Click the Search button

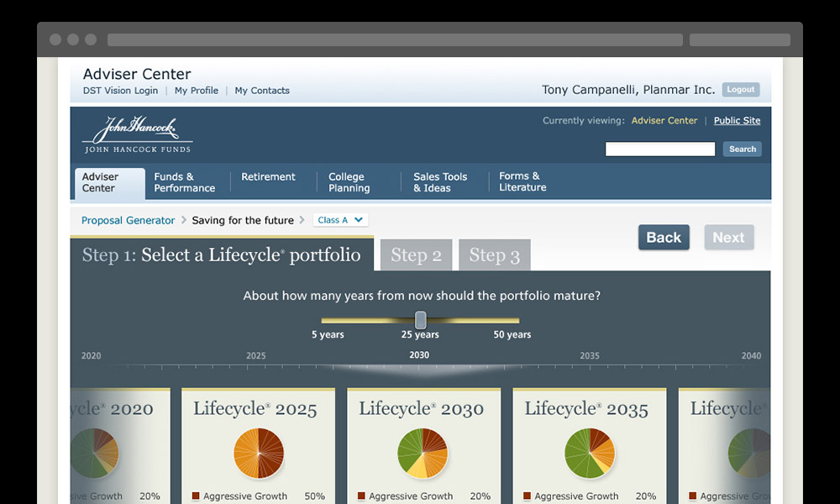[742, 149]
